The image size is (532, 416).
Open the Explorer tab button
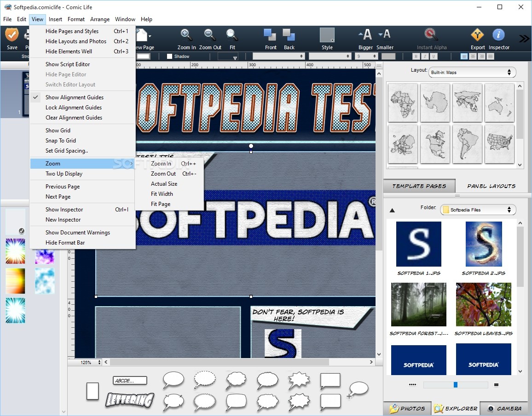456,408
